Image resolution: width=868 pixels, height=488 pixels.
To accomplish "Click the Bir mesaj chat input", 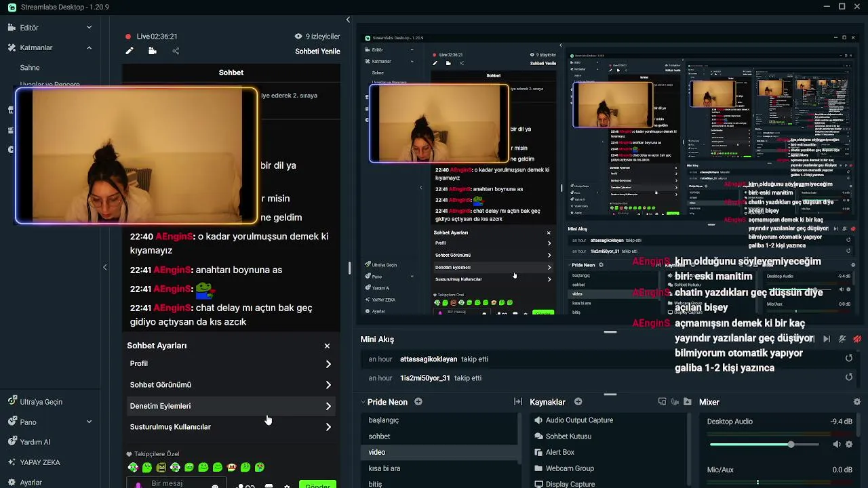I will 176,484.
